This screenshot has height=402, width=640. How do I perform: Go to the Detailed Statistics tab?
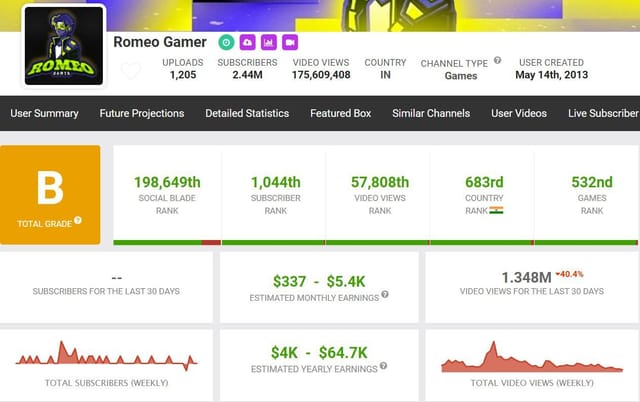point(247,113)
